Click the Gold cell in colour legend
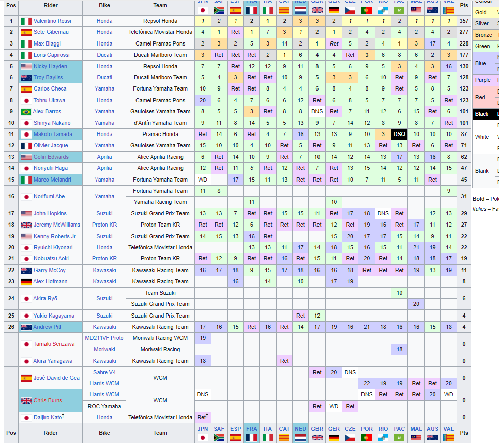The image size is (499, 448). tap(484, 13)
